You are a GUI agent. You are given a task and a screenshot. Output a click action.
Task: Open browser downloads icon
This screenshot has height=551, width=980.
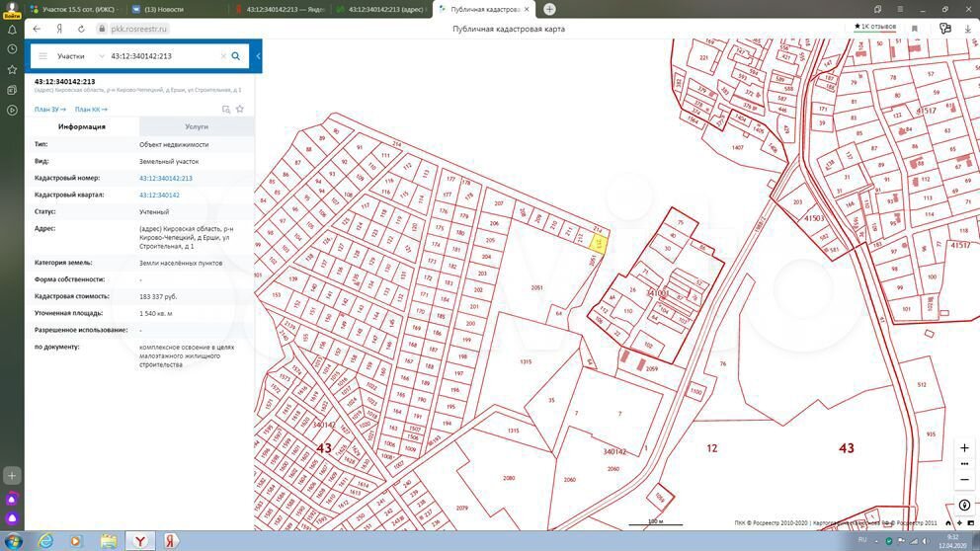pyautogui.click(x=967, y=29)
